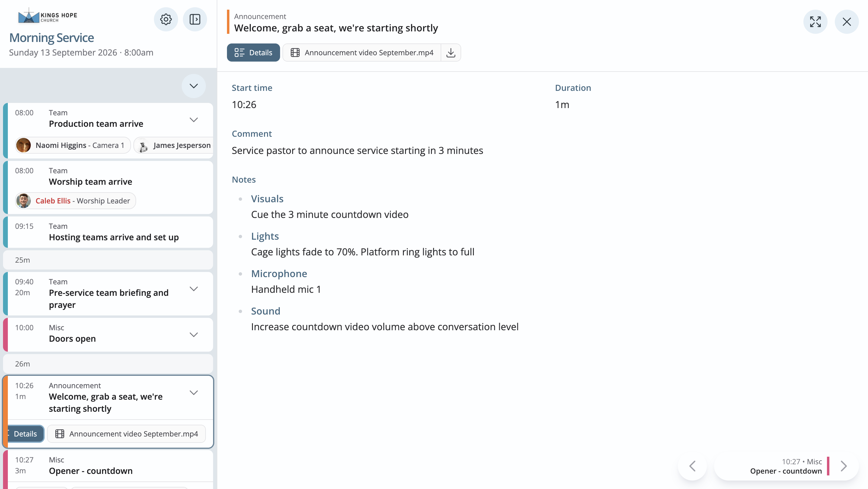Viewport: 868px width, 489px height.
Task: Select the Details tab in main panel
Action: [x=254, y=53]
